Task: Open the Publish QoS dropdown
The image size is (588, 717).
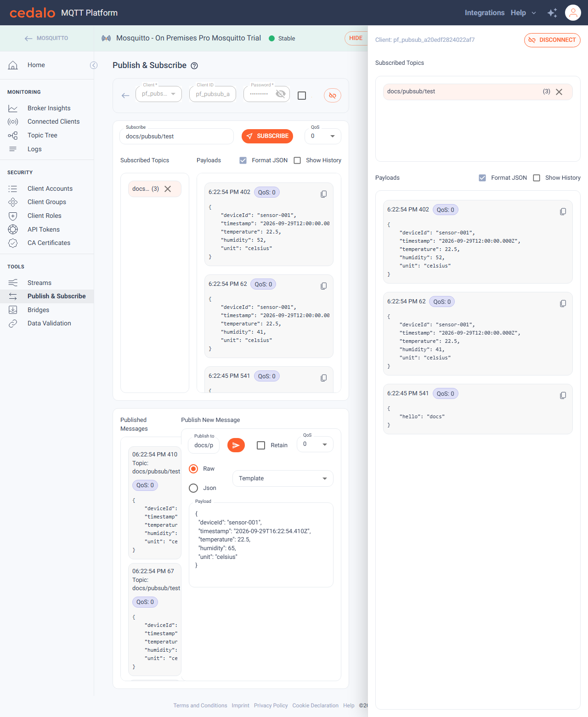Action: point(315,444)
